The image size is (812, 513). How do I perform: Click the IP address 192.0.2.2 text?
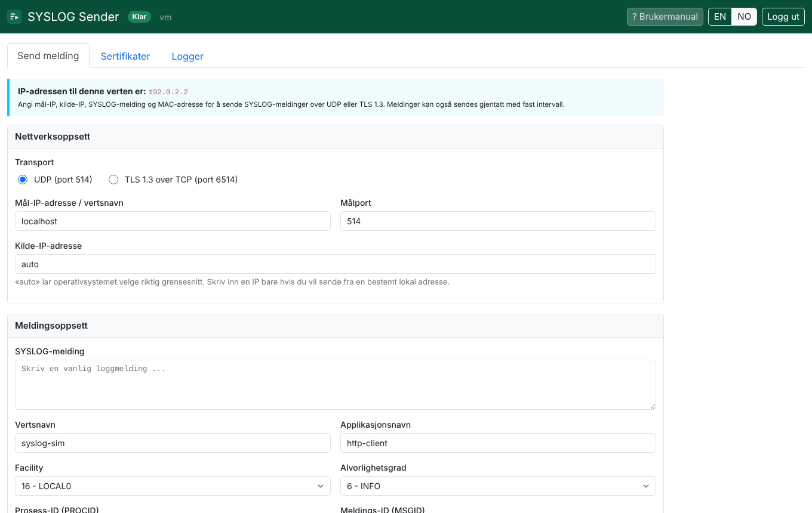click(168, 92)
